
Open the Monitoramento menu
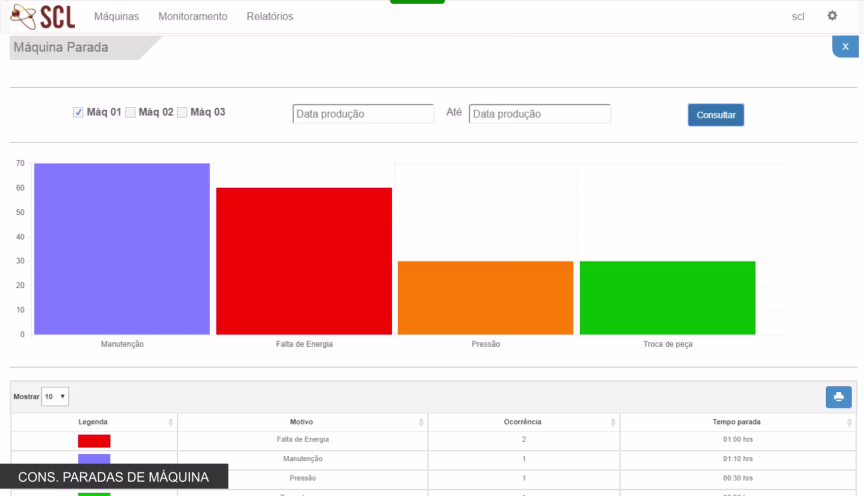[x=192, y=17]
